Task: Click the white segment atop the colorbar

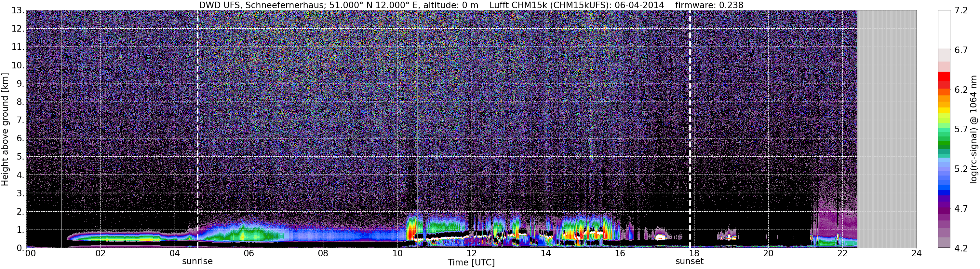Action: 944,29
